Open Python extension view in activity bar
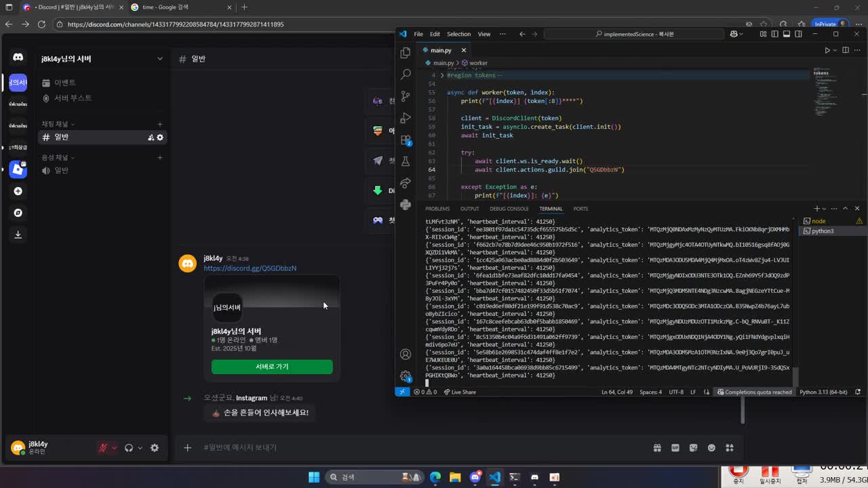 coord(406,205)
